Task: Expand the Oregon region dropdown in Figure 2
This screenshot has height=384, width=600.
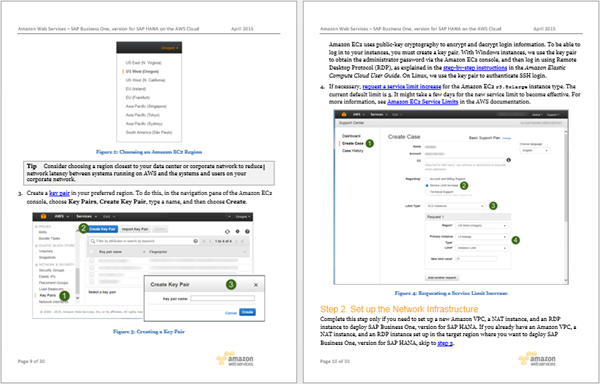Action: pos(170,48)
